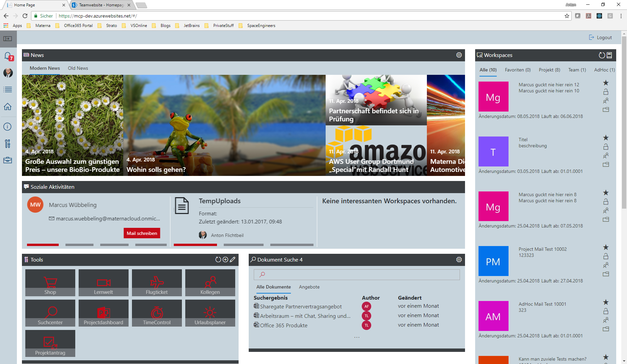Expand more document results via ellipsis
The height and width of the screenshot is (364, 627).
tap(357, 337)
